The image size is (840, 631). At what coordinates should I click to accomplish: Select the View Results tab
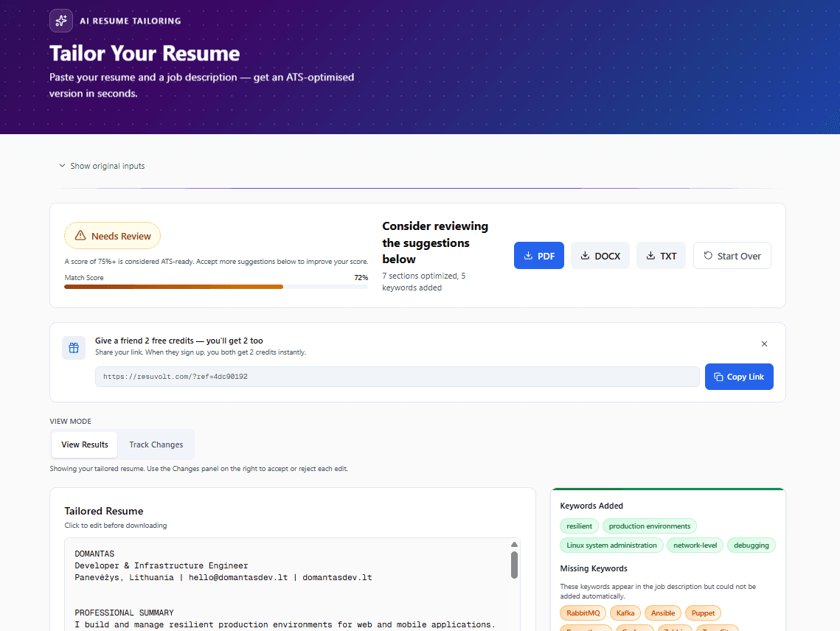pos(83,445)
